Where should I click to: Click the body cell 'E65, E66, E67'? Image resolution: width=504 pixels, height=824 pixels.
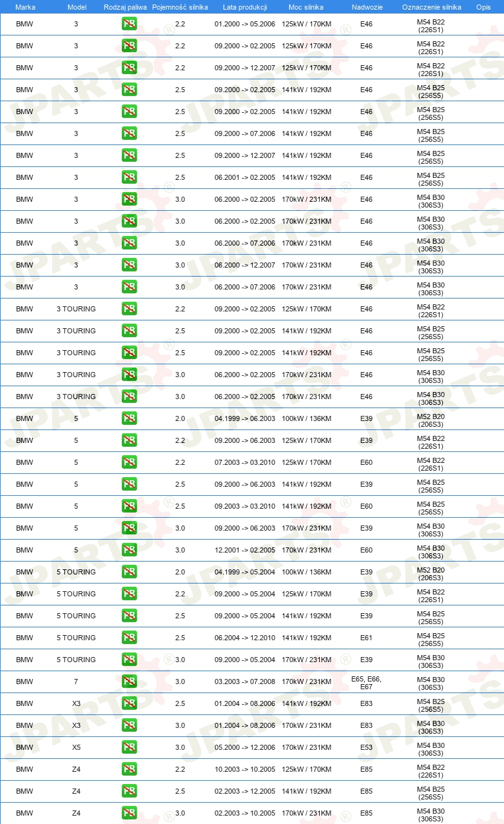tap(366, 682)
